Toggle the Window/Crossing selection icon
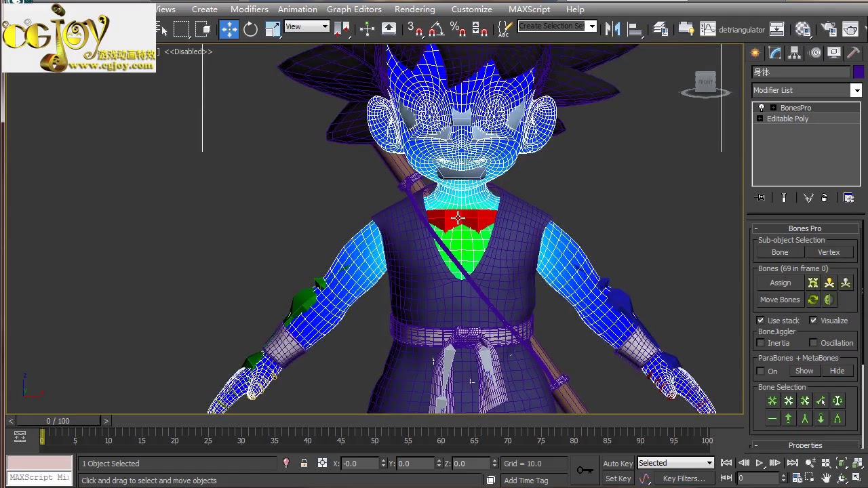The image size is (868, 488). point(203,28)
